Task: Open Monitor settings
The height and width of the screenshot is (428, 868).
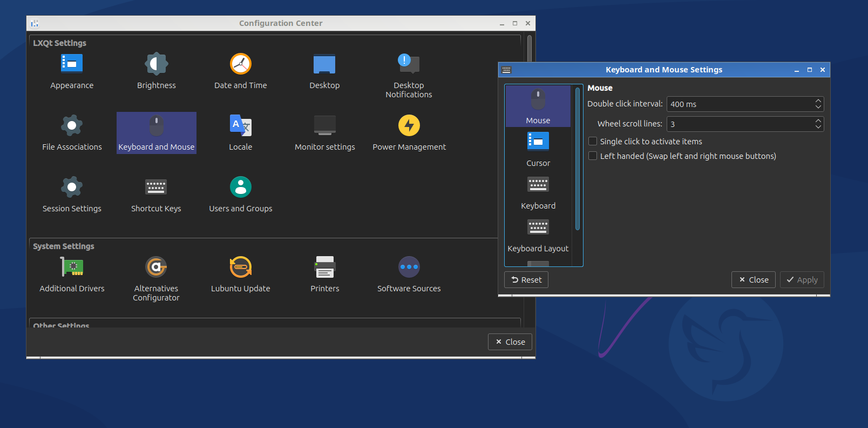Action: tap(324, 132)
